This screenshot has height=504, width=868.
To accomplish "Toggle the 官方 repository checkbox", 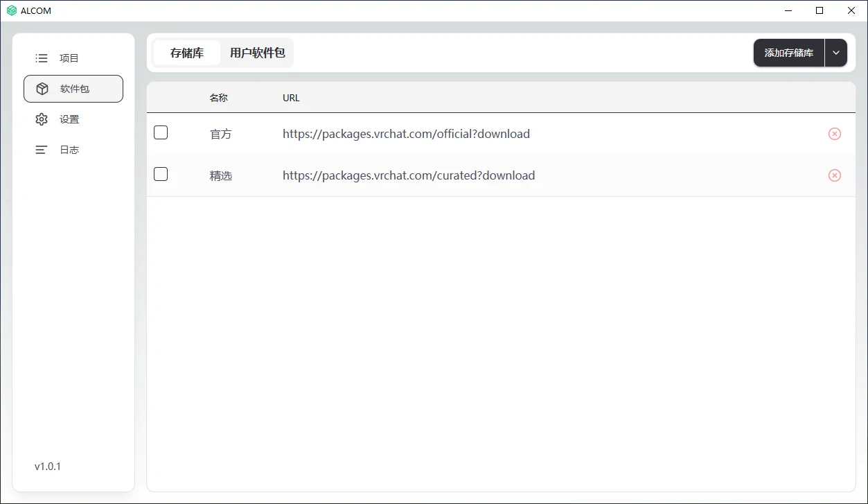I will pos(161,132).
